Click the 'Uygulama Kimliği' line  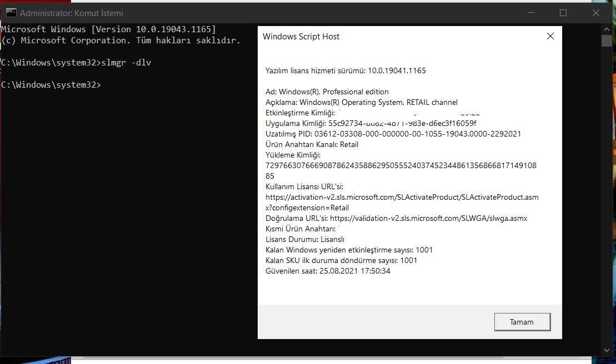(371, 124)
